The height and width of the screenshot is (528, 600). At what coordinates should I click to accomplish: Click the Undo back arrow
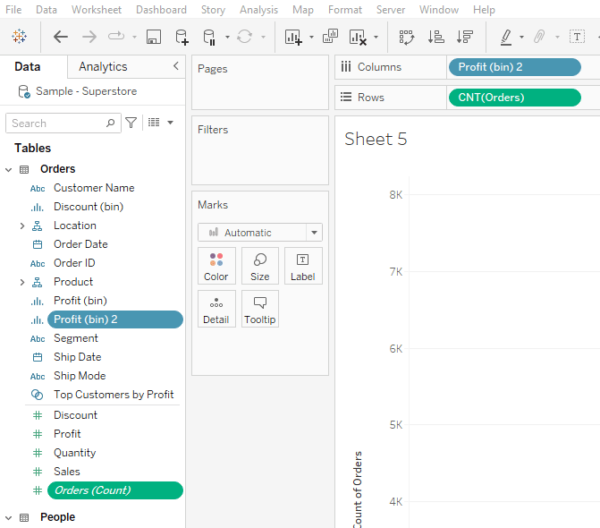coord(61,37)
